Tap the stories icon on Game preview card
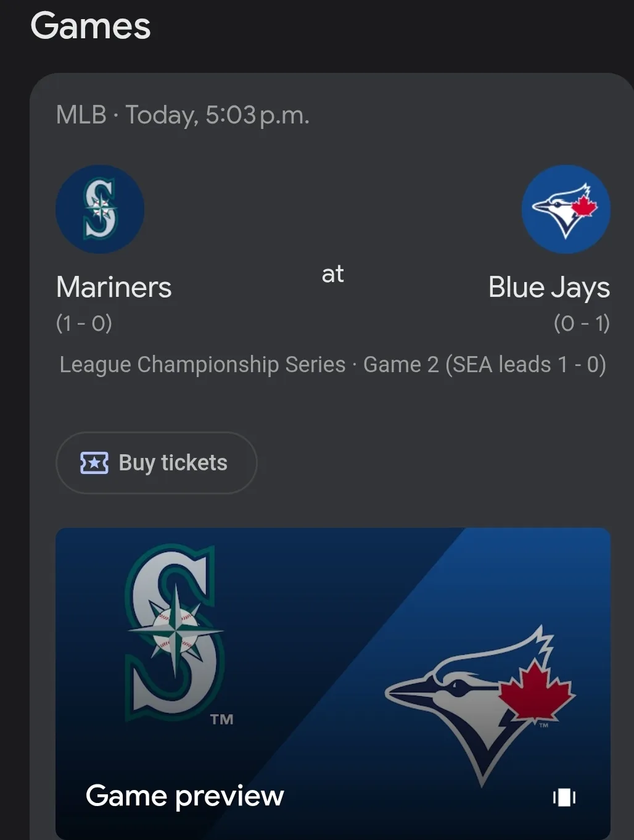 [564, 797]
